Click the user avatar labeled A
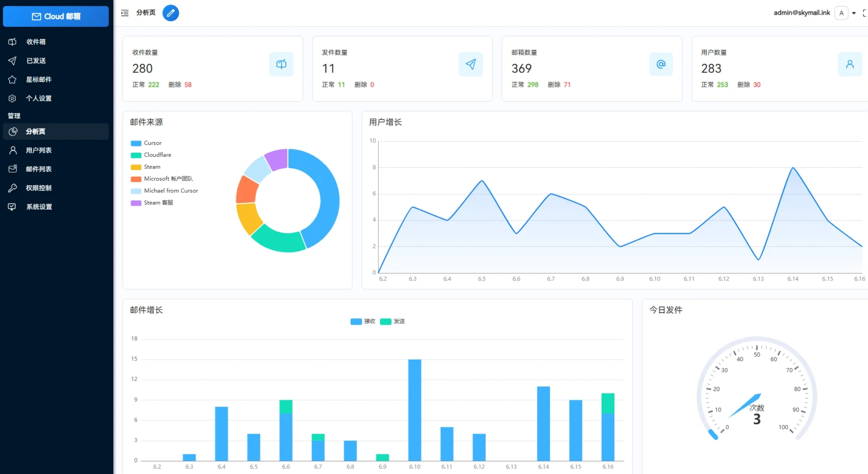The image size is (868, 474). [x=841, y=13]
